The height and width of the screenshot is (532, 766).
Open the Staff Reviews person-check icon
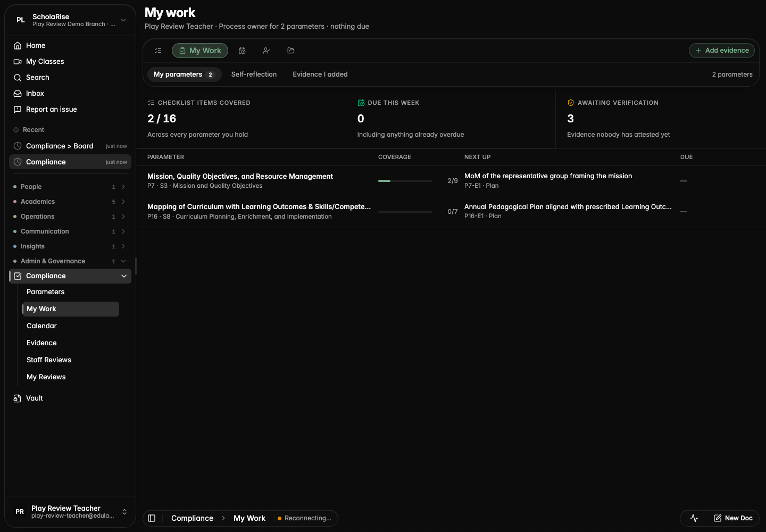coord(267,51)
